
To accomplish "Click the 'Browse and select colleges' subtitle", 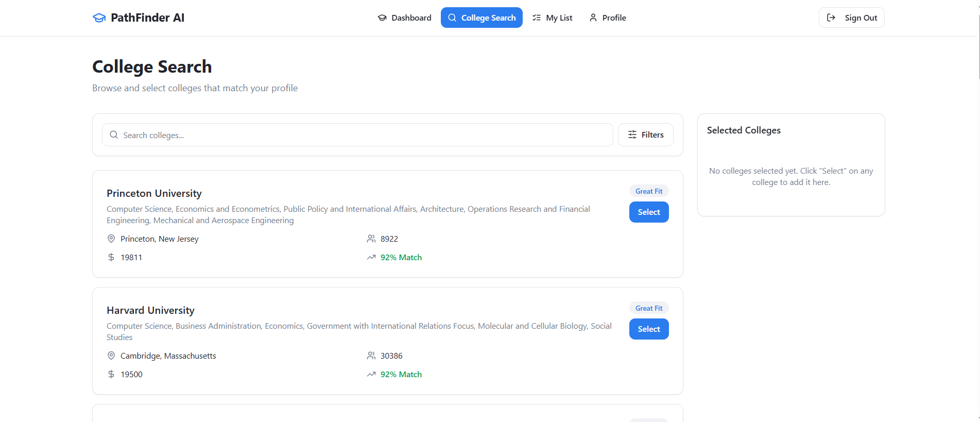I will pyautogui.click(x=195, y=88).
